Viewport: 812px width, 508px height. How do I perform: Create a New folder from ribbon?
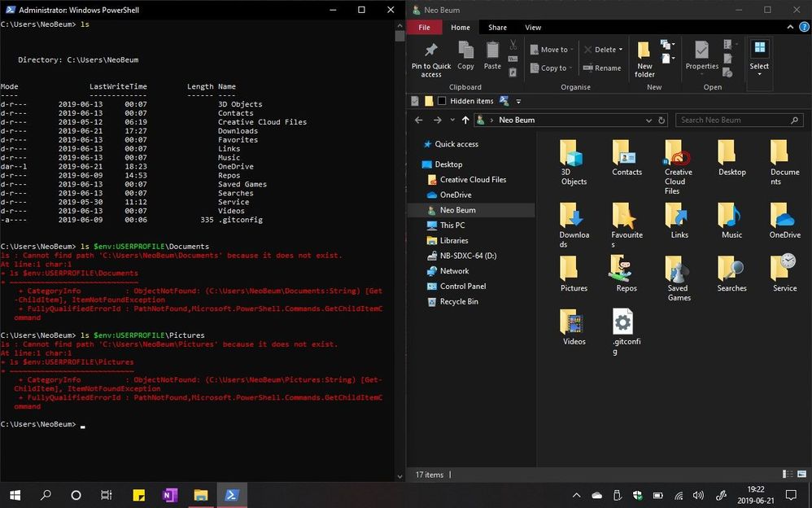(644, 59)
